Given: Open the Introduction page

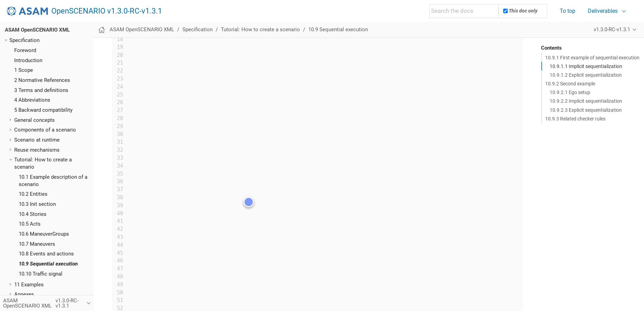Looking at the screenshot, I should point(28,60).
